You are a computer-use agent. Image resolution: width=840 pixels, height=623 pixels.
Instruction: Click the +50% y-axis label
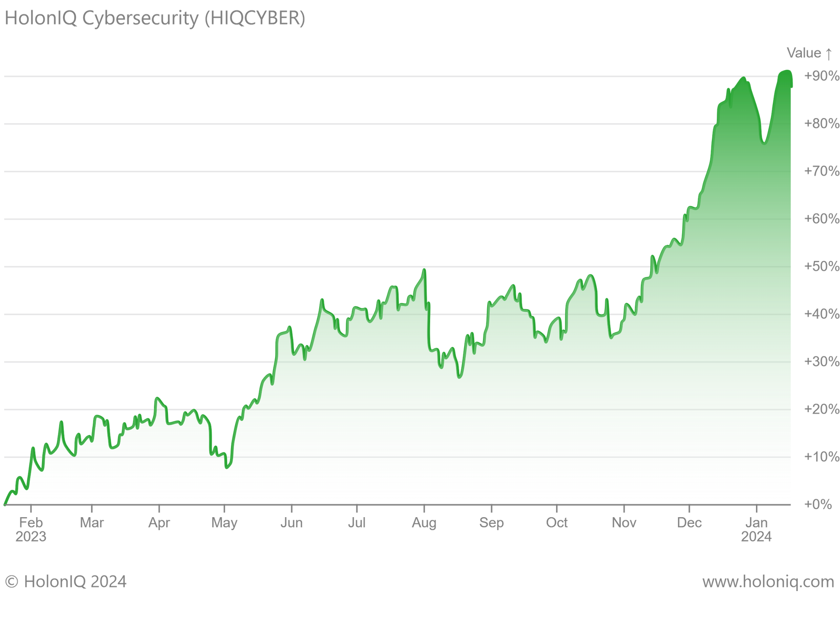[x=821, y=266]
